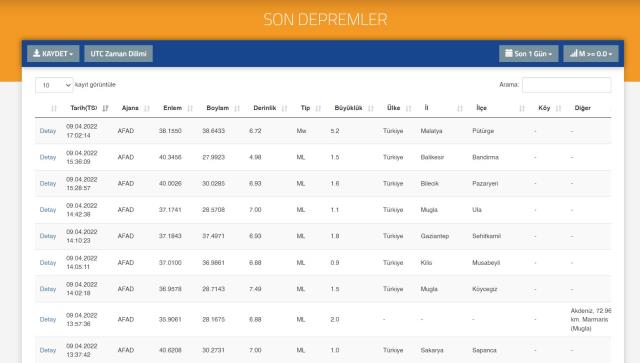Sort by the Ülke column sort icon
Viewport: 640px width, 363px height.
pyautogui.click(x=409, y=108)
